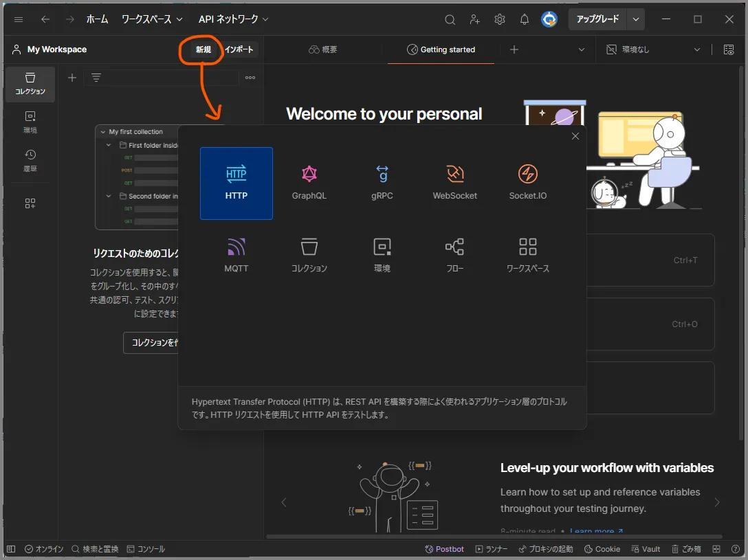
Task: Open a new tab with plus
Action: [514, 49]
